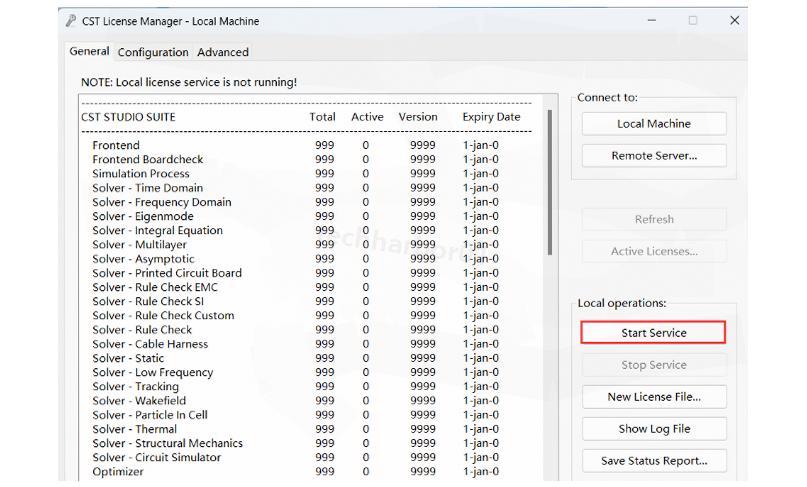The width and height of the screenshot is (807, 487).
Task: Click Show Log File
Action: [653, 429]
